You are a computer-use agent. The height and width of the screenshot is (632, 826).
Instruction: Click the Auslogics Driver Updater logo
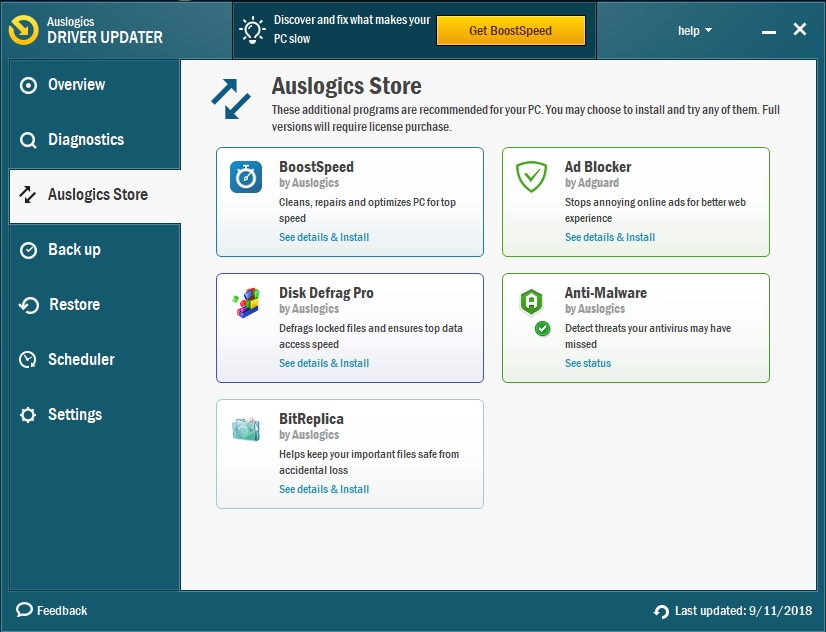coord(24,30)
